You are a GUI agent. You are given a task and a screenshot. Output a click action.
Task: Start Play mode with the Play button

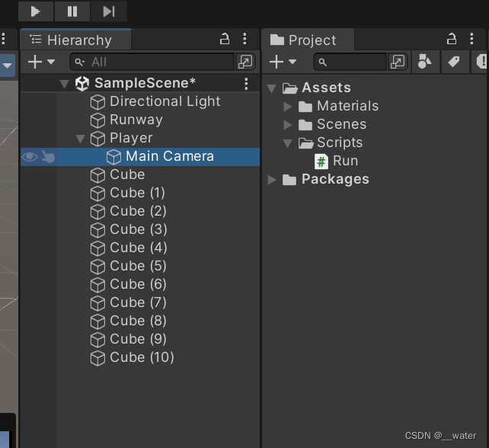click(36, 11)
